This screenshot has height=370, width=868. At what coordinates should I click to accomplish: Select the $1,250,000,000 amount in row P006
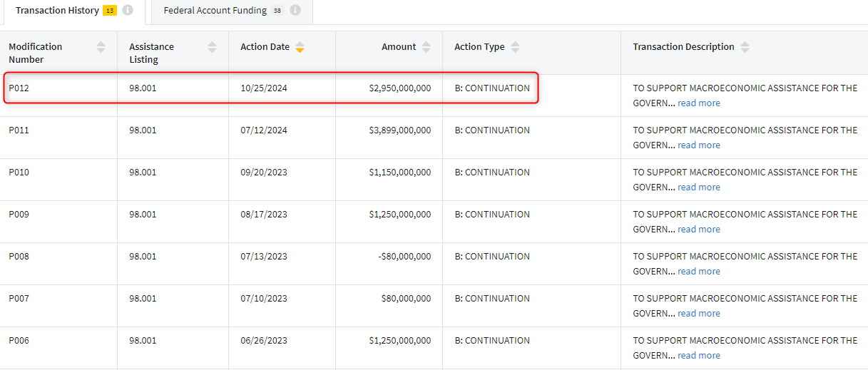(400, 341)
